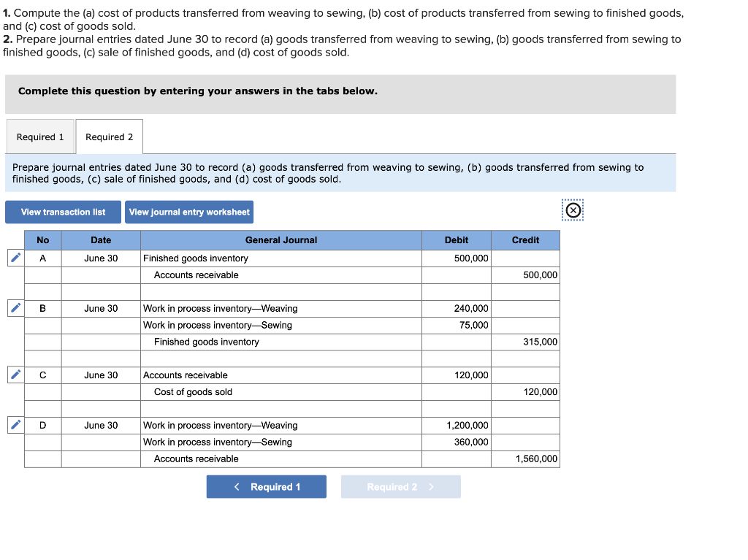
Task: Select 'Accounts receivable' debit line in entry C
Action: pyautogui.click(x=281, y=375)
